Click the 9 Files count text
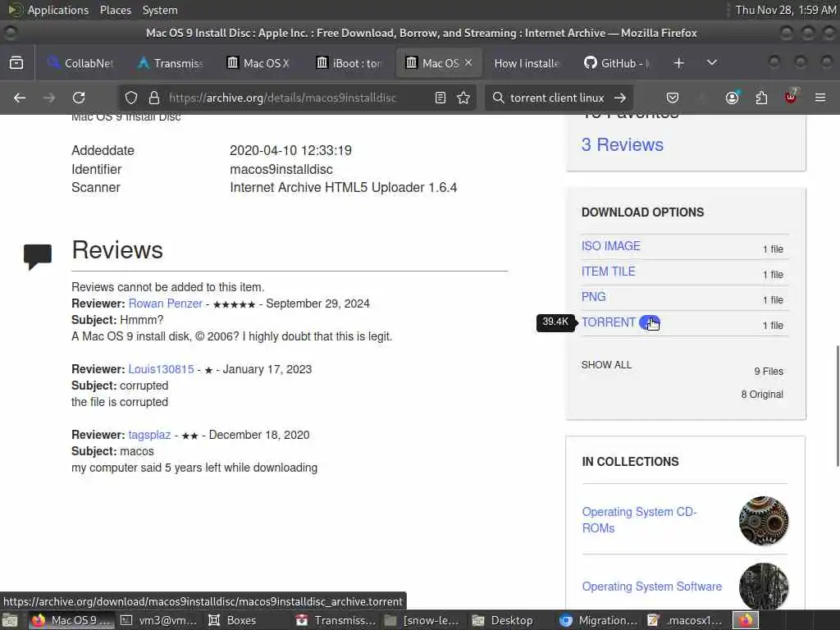This screenshot has height=630, width=840. [x=769, y=372]
